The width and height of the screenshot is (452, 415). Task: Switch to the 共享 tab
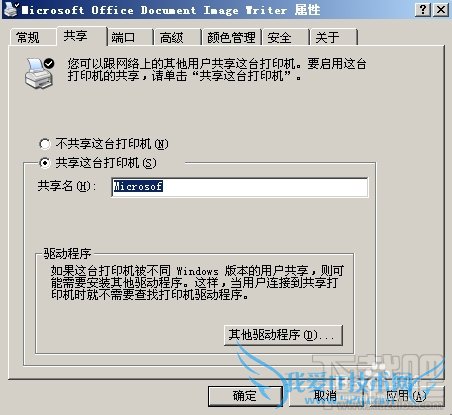[82, 36]
